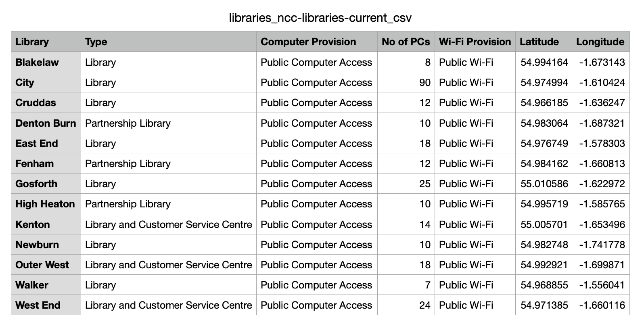
Task: Select East End's Public Computer Access cell
Action: point(317,143)
